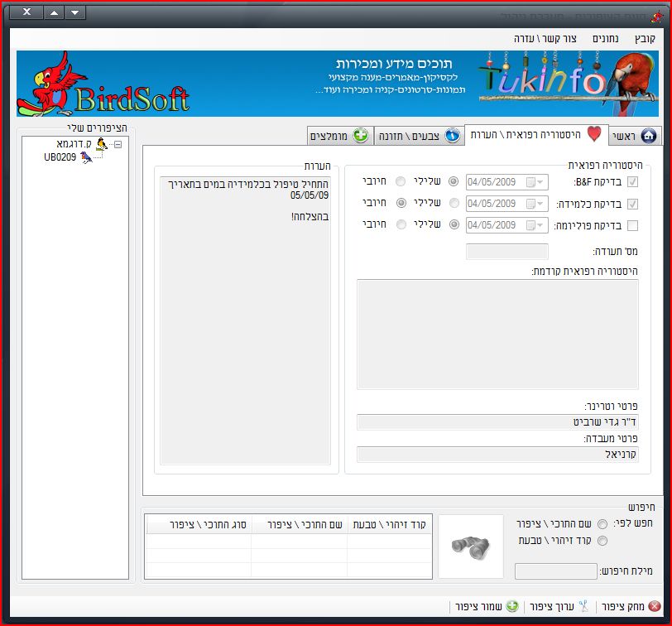Switch to the צבעים \ תזונה tab
672x626 pixels.
(419, 136)
